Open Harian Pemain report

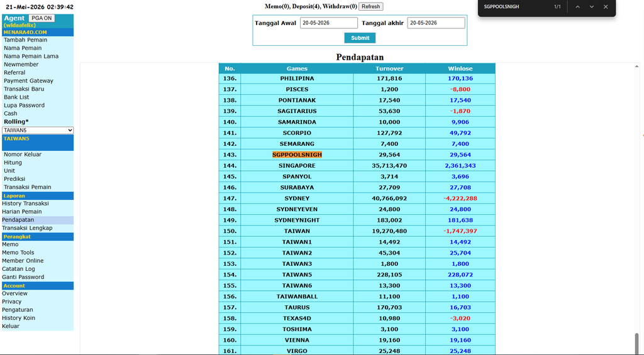pyautogui.click(x=22, y=212)
